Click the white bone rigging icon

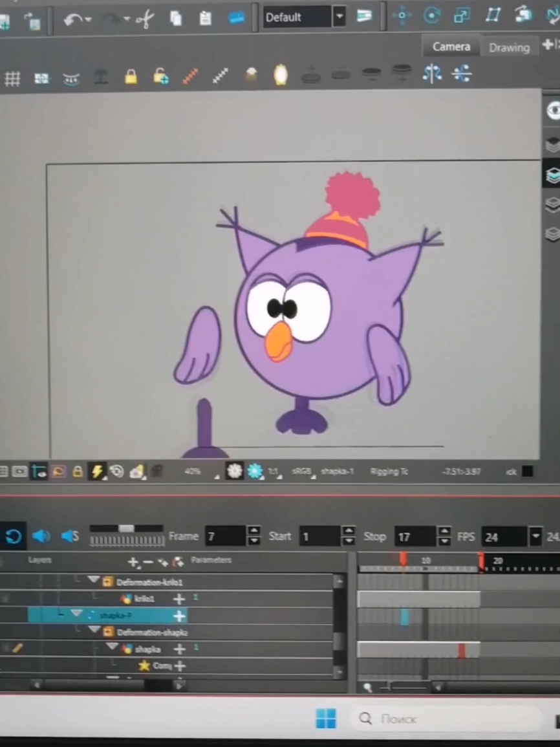pos(221,75)
